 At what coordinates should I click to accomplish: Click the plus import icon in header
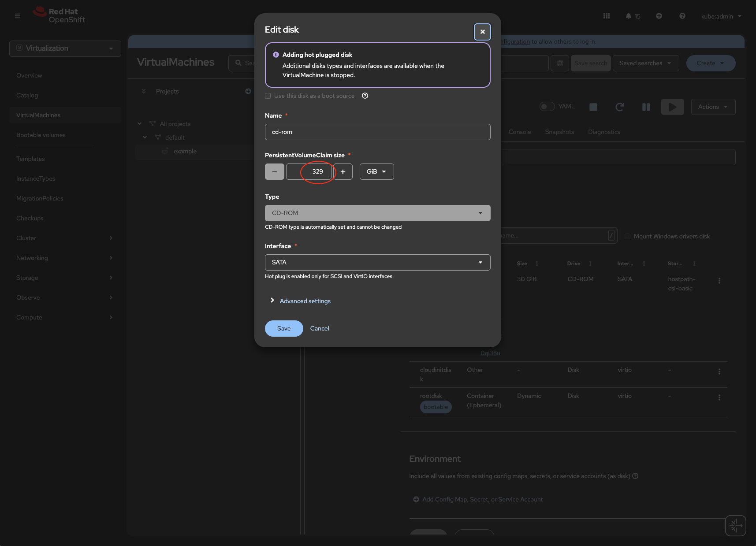(x=659, y=16)
